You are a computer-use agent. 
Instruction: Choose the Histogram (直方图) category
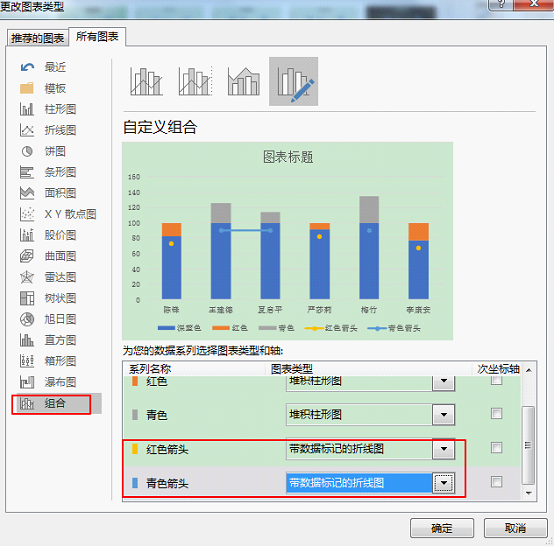click(x=48, y=340)
